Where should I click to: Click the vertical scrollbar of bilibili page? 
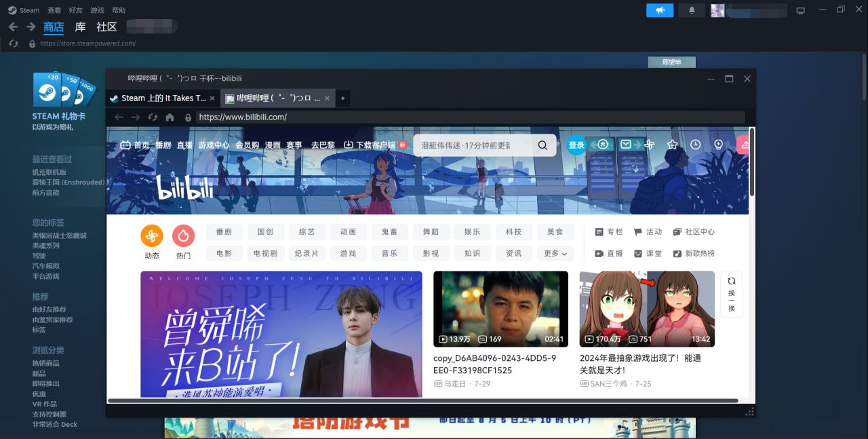click(752, 163)
